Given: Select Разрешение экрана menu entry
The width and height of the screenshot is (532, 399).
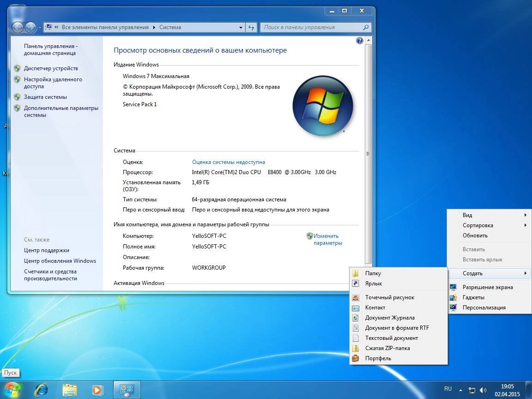Looking at the screenshot, I should click(x=489, y=287).
